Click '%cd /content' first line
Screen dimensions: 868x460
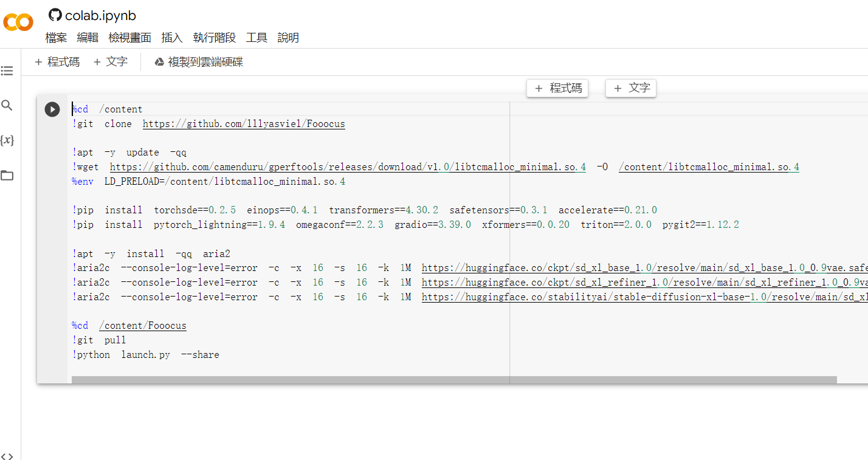107,109
